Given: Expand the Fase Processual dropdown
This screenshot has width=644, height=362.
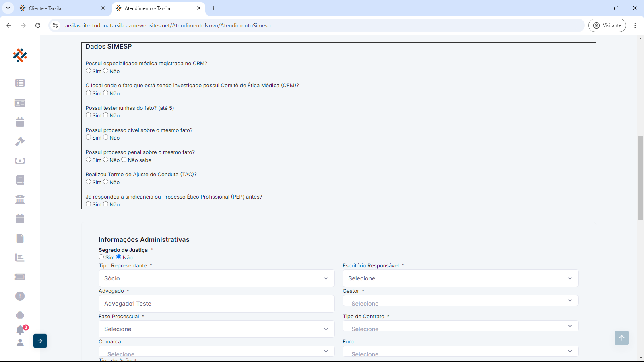Looking at the screenshot, I should point(217,329).
